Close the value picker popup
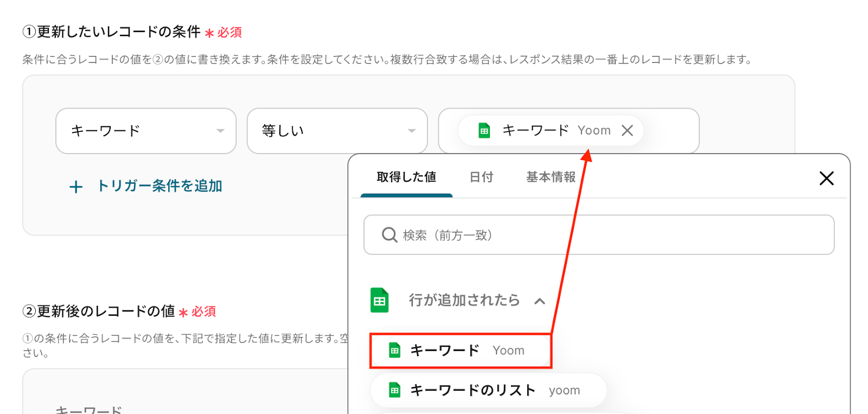The width and height of the screenshot is (868, 414). click(826, 179)
